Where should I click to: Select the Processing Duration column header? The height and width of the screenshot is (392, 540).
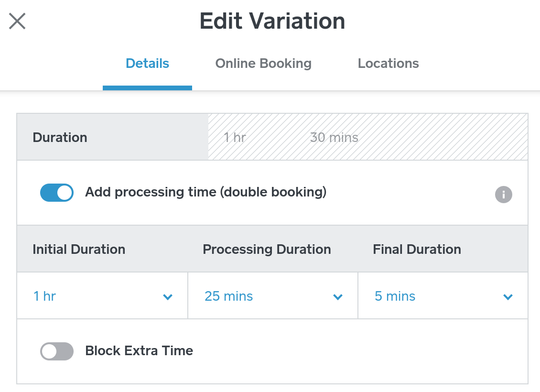(267, 250)
